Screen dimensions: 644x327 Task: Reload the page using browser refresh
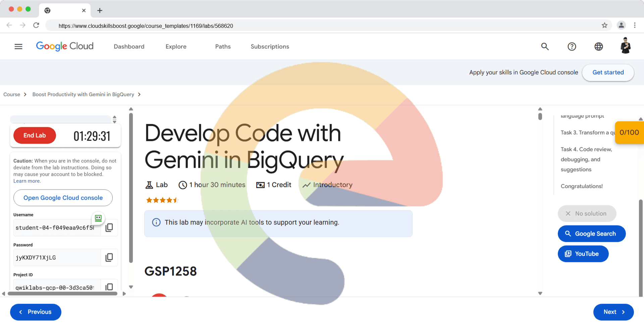pos(36,25)
